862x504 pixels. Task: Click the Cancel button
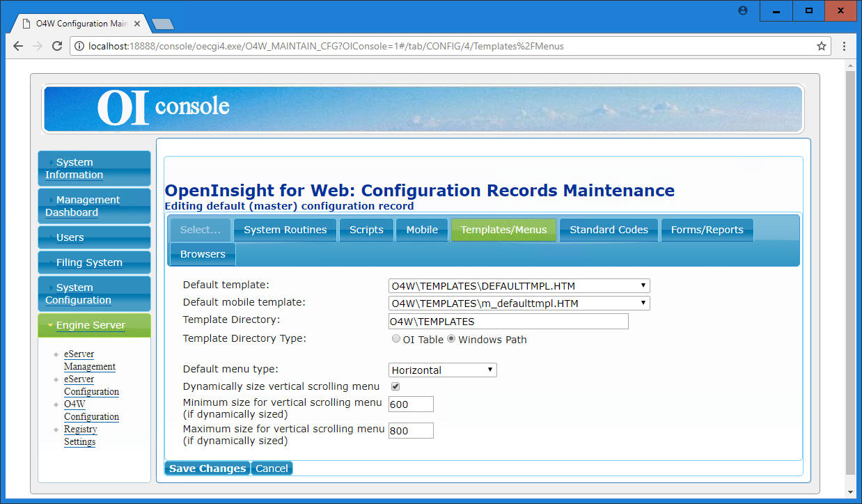[x=272, y=468]
